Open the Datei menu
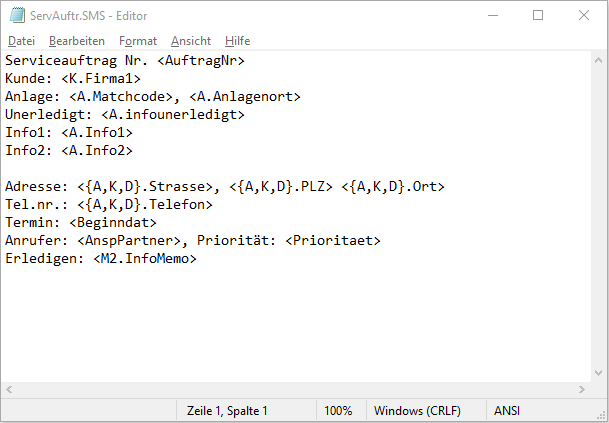The image size is (609, 423). click(21, 41)
